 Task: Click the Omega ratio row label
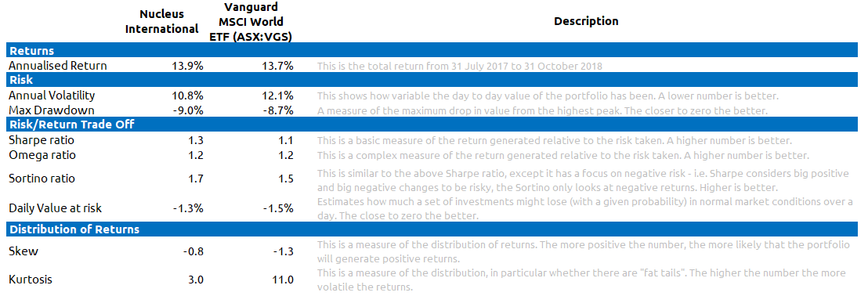point(42,155)
